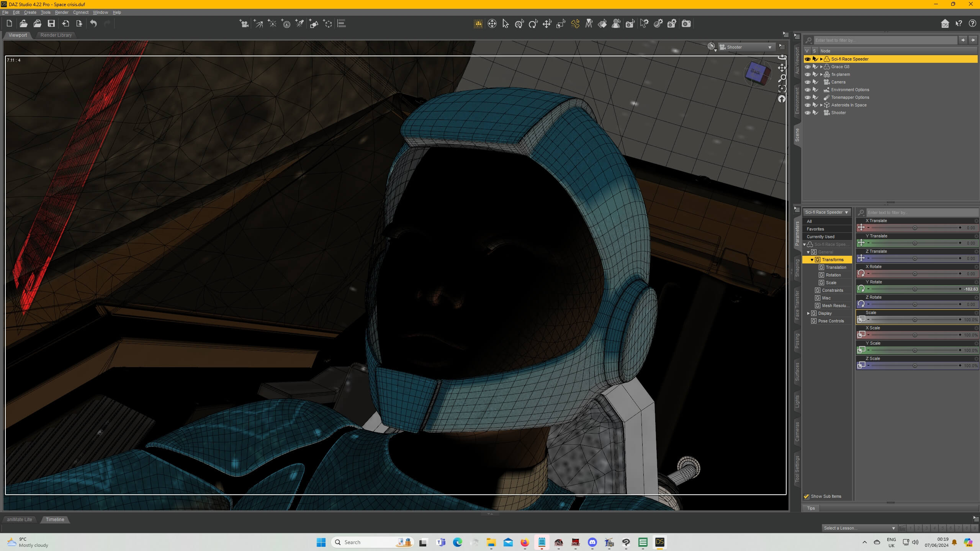The height and width of the screenshot is (551, 980).
Task: Open the Render menu
Action: coord(62,12)
